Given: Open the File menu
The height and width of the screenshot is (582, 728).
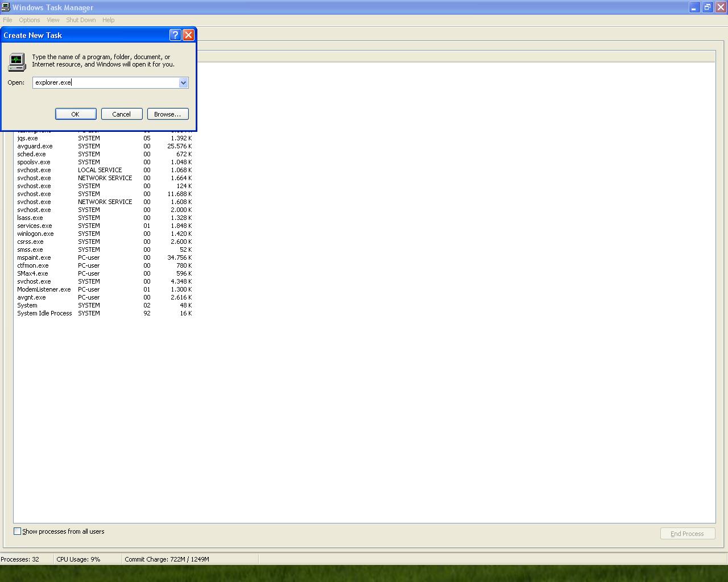Looking at the screenshot, I should click(x=7, y=20).
